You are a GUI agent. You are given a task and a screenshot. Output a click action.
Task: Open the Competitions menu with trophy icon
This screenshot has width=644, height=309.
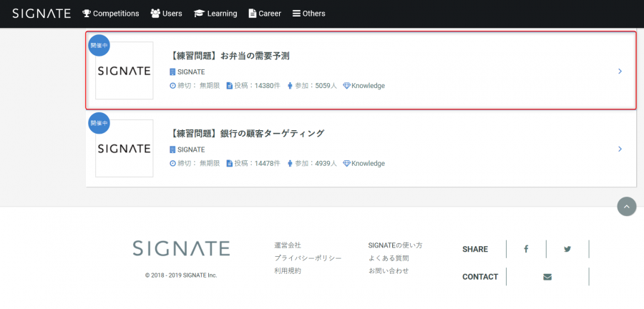click(x=111, y=14)
